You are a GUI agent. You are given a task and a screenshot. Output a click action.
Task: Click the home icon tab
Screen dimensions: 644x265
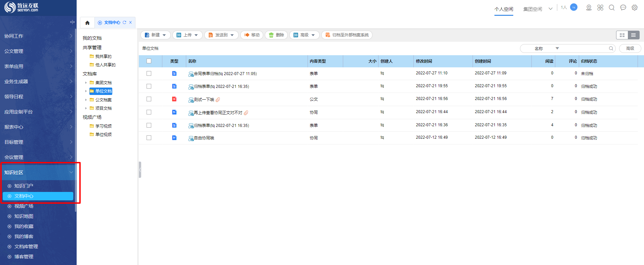tap(87, 23)
